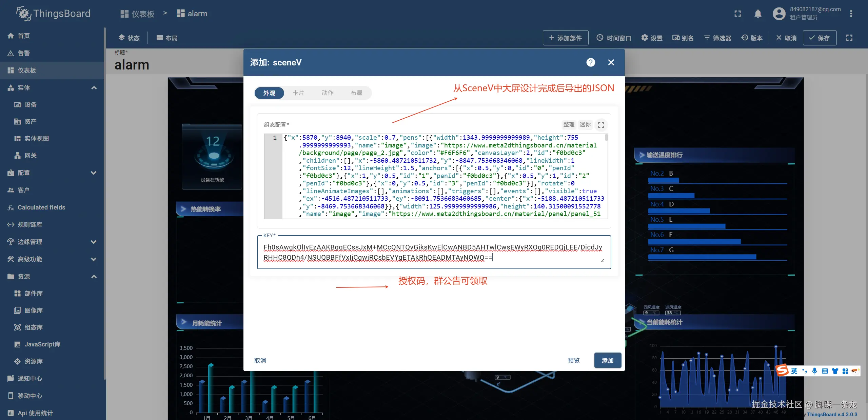Expand the 配置 sidebar group
This screenshot has height=420, width=868.
tap(94, 173)
